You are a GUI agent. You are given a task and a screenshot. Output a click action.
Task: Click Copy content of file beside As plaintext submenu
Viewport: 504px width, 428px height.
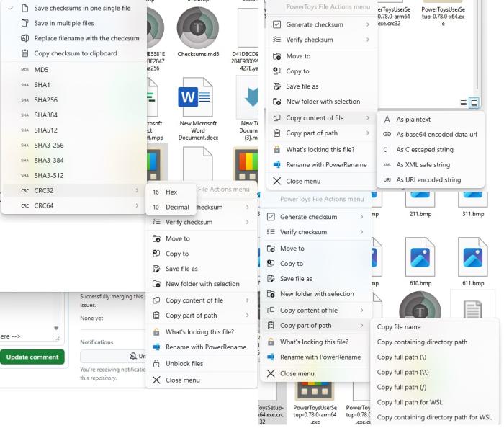321,118
